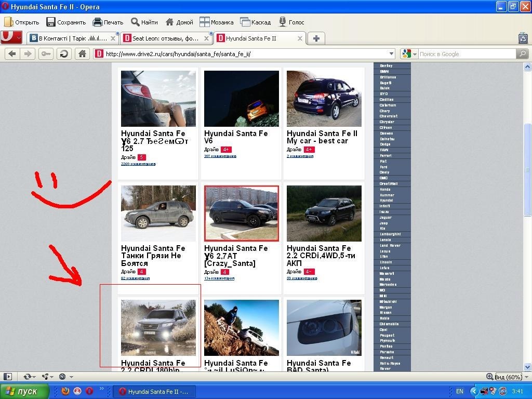Click the scrollbar down arrow
The image size is (532, 399).
pyautogui.click(x=527, y=367)
